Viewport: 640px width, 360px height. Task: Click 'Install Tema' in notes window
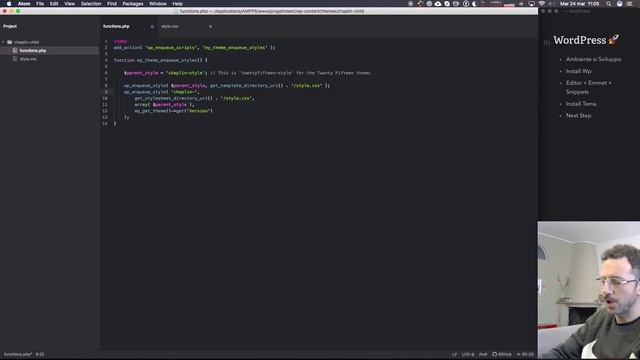[x=581, y=104]
